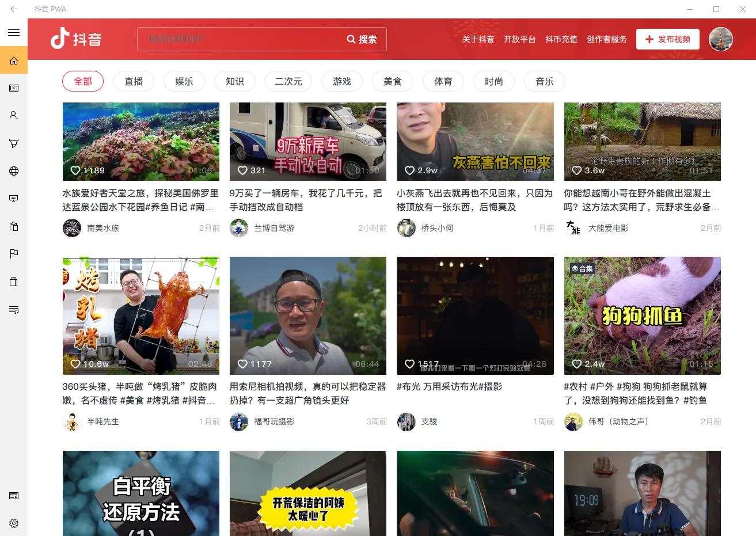
Task: Click the keyboard icon in the sidebar
Action: (x=13, y=198)
